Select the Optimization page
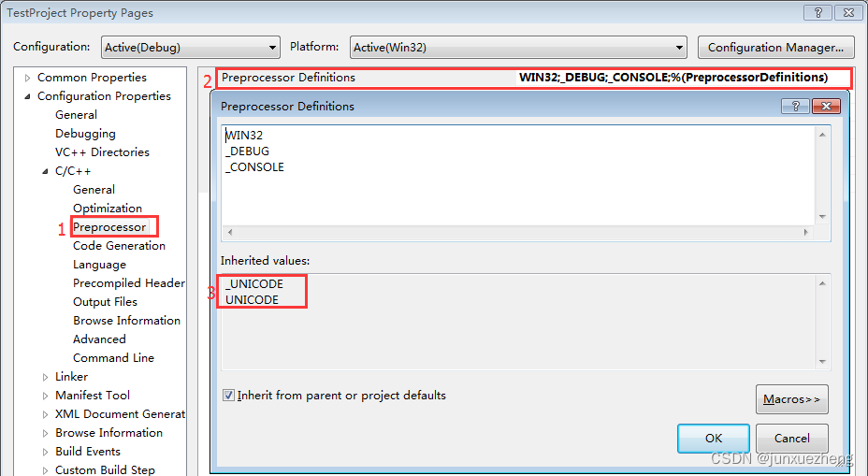868x476 pixels. click(108, 209)
